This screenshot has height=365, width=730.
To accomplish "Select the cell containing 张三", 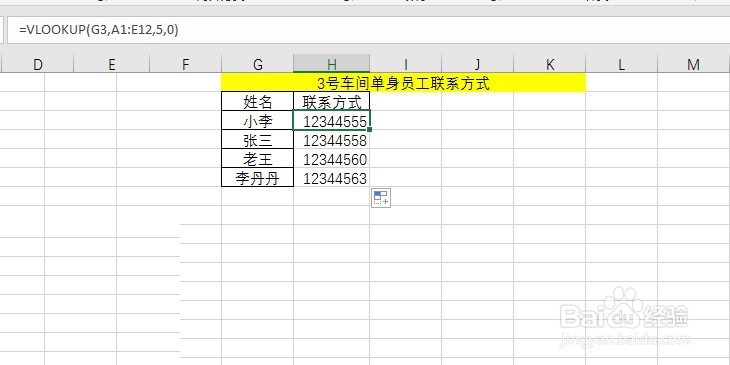I will (x=257, y=140).
